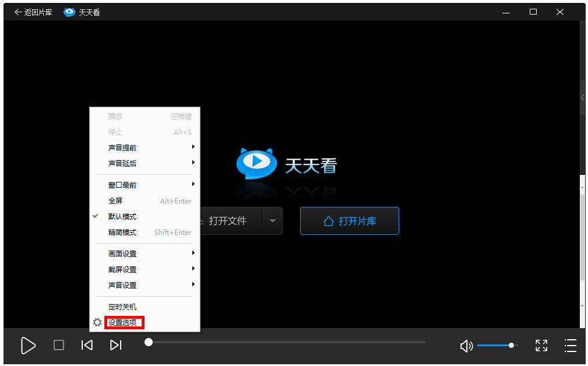The width and height of the screenshot is (588, 366).
Task: Expand the 窗口最前 submenu
Action: (145, 185)
